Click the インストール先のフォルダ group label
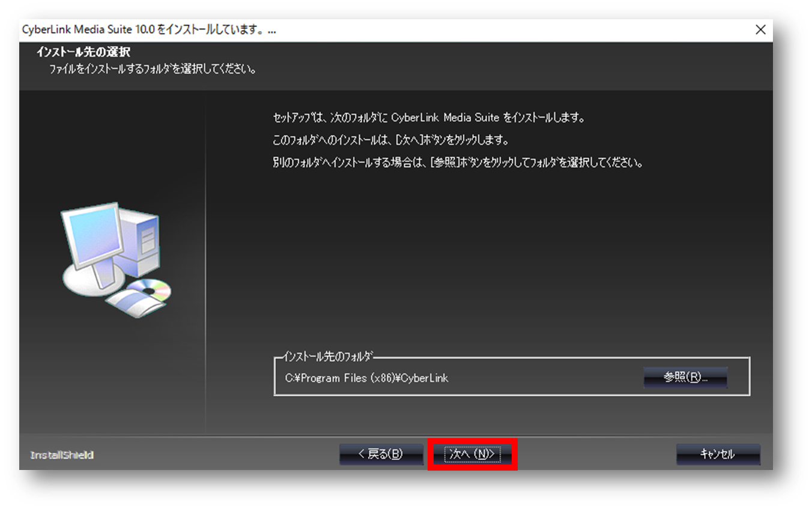812x509 pixels. tap(327, 357)
